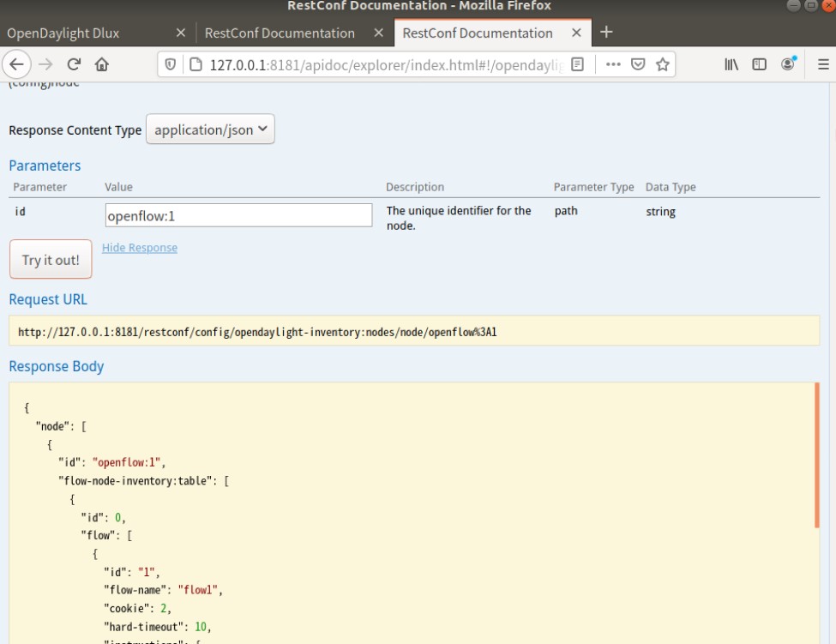
Task: Click the Parameter Type column header
Action: coord(593,187)
